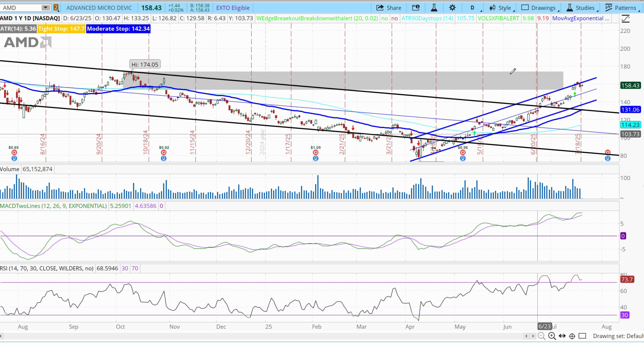This screenshot has height=343, width=644.
Task: Click the purple 0 MACD axis label
Action: click(623, 236)
